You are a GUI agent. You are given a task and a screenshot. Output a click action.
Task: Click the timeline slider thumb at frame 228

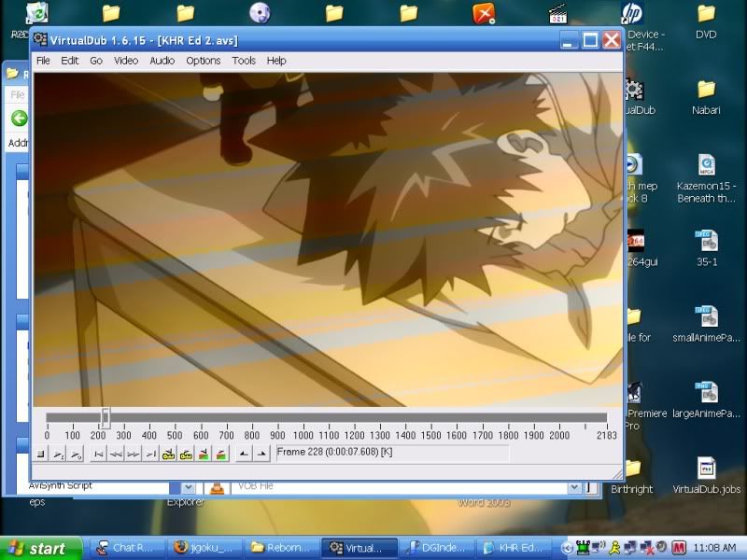(106, 417)
